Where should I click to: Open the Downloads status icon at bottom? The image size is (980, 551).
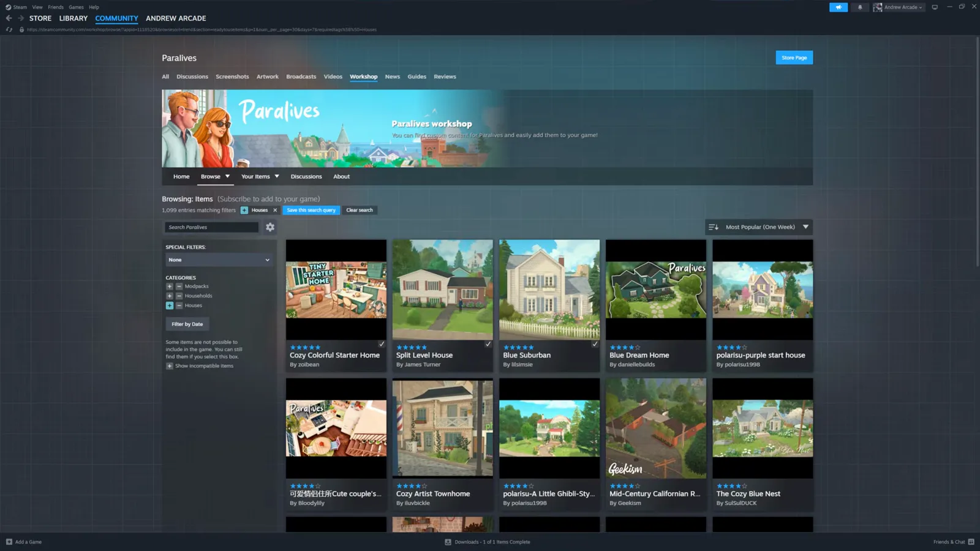pos(448,542)
